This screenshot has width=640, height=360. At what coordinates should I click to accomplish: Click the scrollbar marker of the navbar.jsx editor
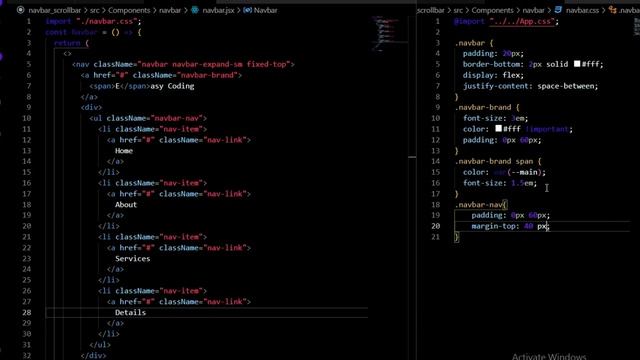click(x=412, y=157)
